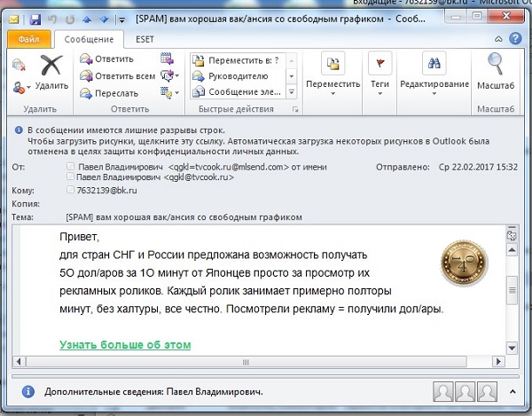Click the info bar about blocked pictures

tap(258, 146)
